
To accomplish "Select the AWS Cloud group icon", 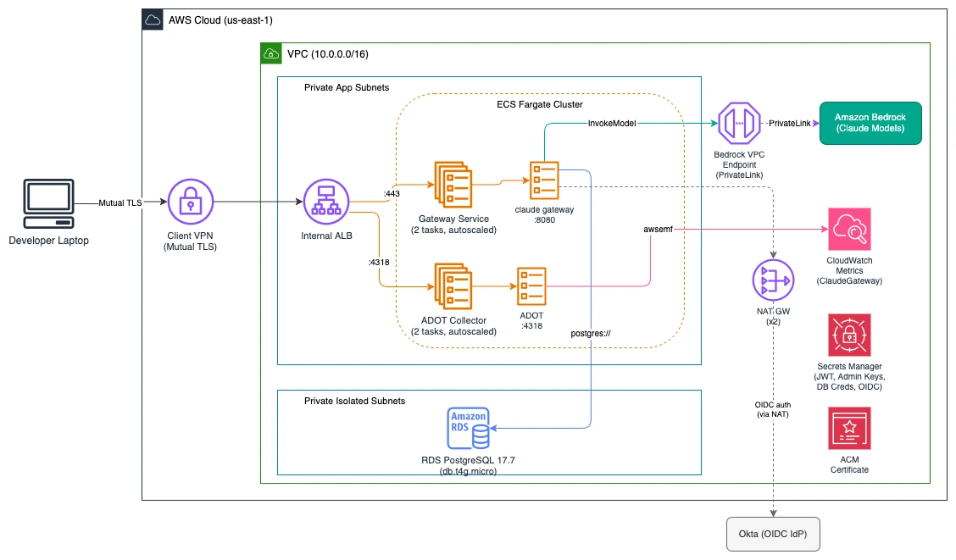I will [153, 19].
